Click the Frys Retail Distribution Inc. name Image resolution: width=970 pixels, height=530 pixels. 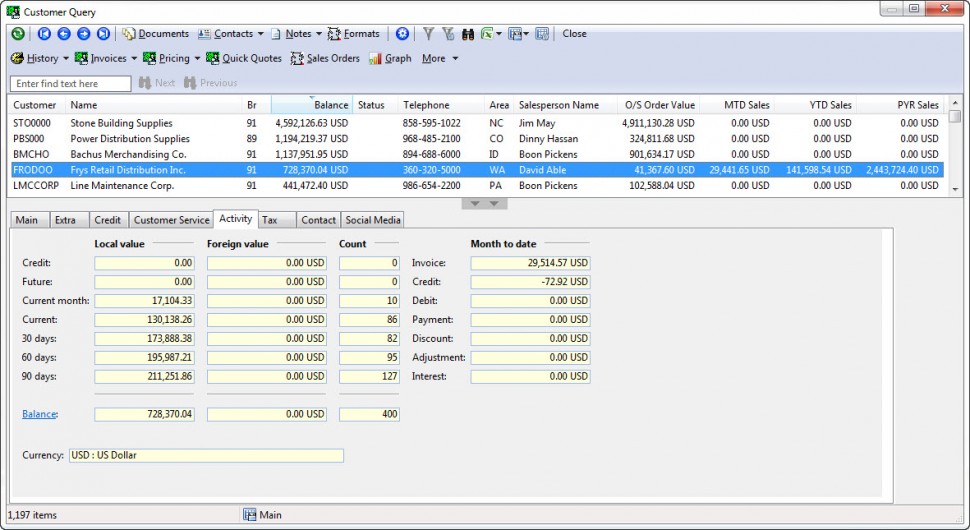tap(128, 170)
